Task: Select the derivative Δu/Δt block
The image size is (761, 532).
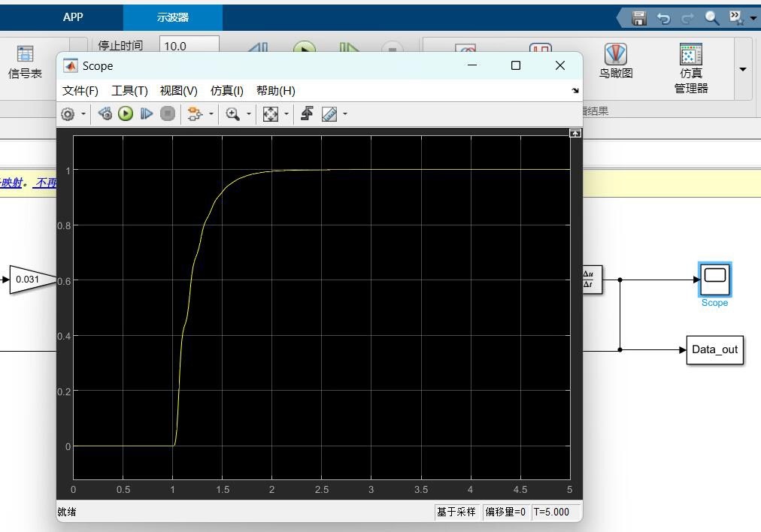Action: [592, 280]
